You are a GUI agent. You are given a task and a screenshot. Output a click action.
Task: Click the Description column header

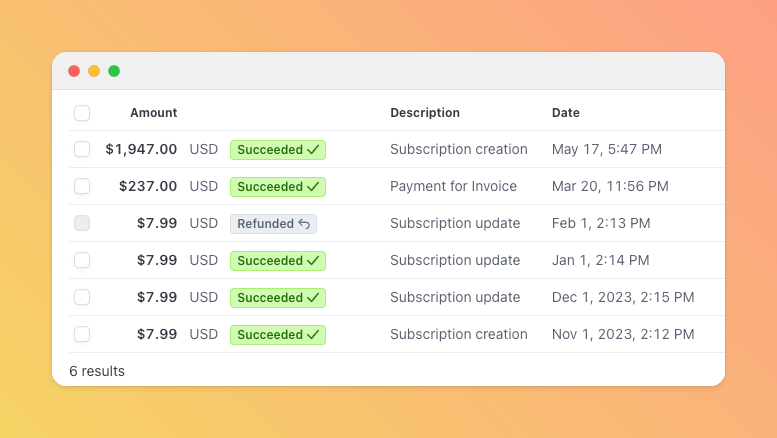coord(425,113)
